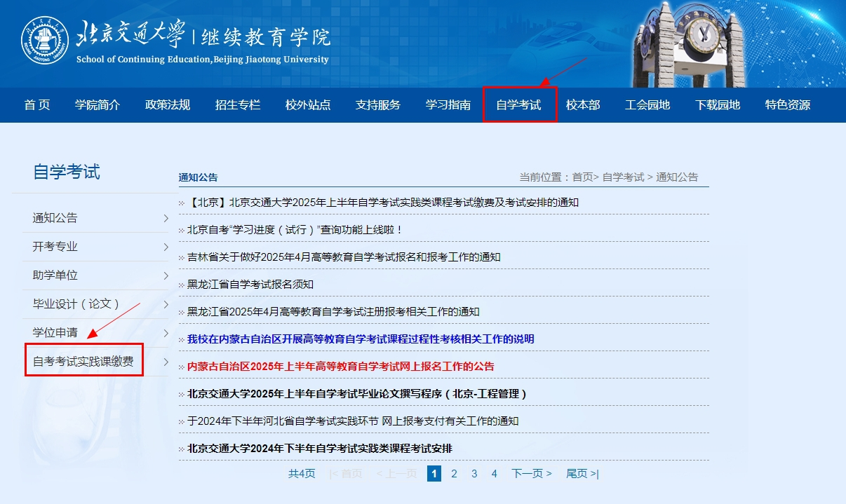Open the 下载园地 navigation item
846x504 pixels.
pyautogui.click(x=717, y=104)
